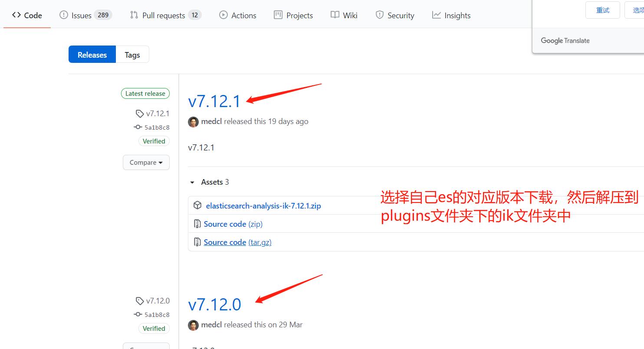Viewport: 644px width, 349px height.
Task: Click 'released this on 29 Mar' text
Action: 263,325
